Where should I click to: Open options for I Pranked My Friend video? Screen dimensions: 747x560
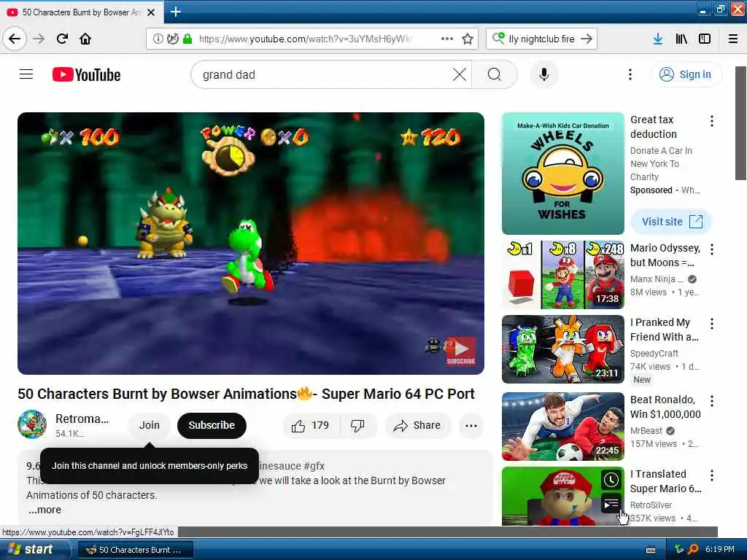pyautogui.click(x=712, y=324)
